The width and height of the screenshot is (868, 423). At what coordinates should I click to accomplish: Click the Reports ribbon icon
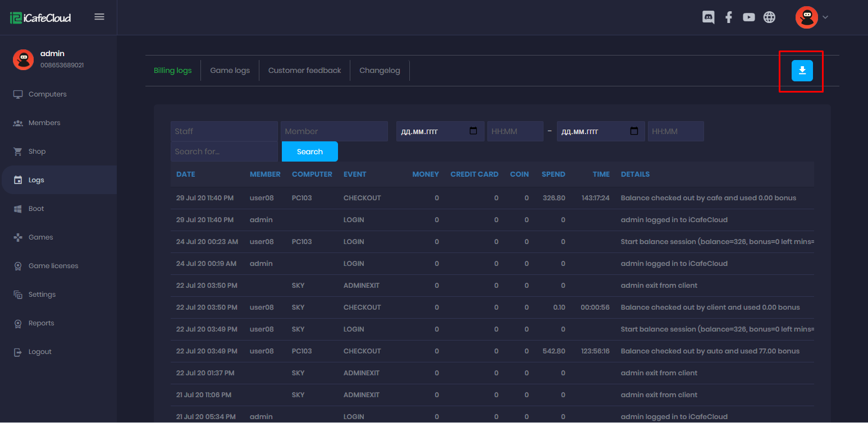click(18, 323)
